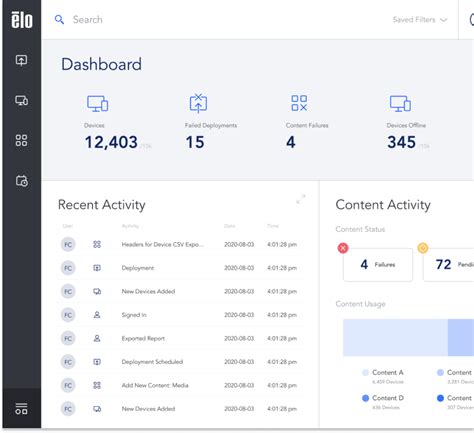Open the 4 Failures content status card
The image size is (474, 433).
(378, 265)
